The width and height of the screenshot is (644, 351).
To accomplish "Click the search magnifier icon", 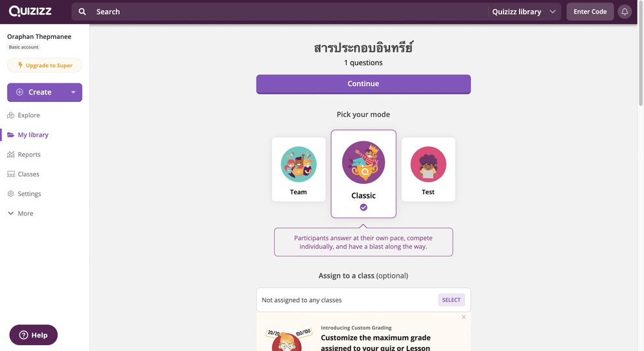I will (x=82, y=12).
